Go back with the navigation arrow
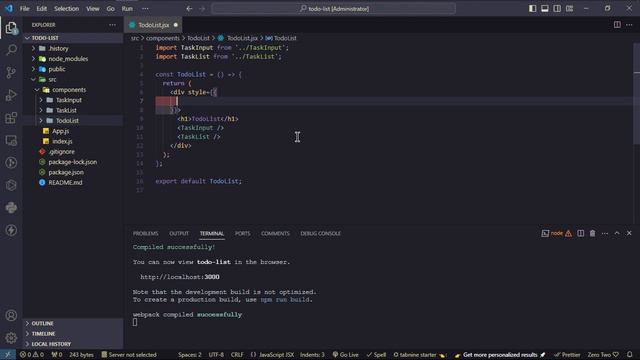 pos(189,9)
